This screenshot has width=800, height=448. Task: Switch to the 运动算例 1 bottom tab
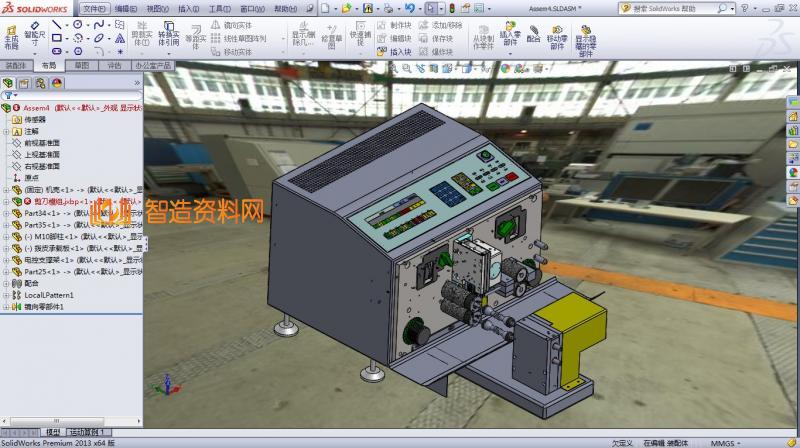pyautogui.click(x=88, y=431)
